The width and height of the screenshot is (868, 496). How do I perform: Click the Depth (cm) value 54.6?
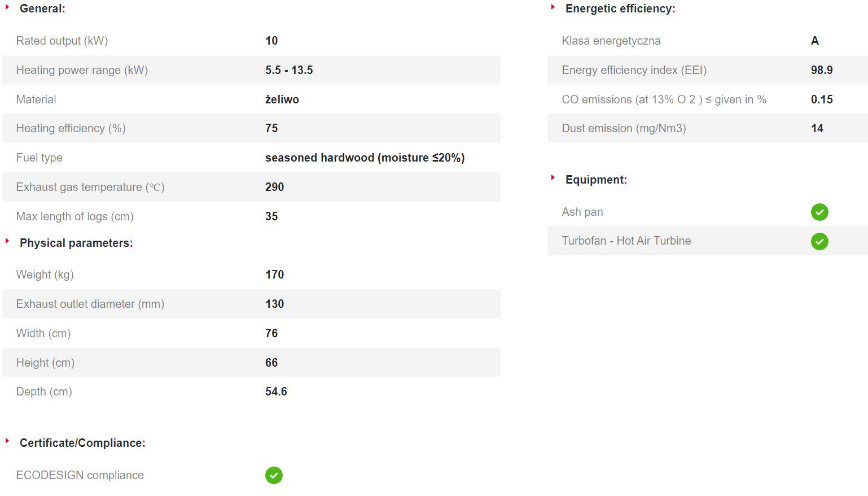(276, 391)
